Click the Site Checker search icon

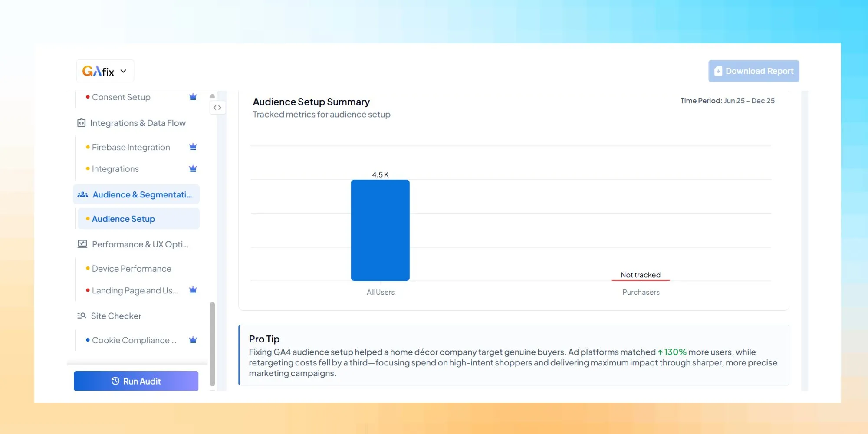pos(82,316)
